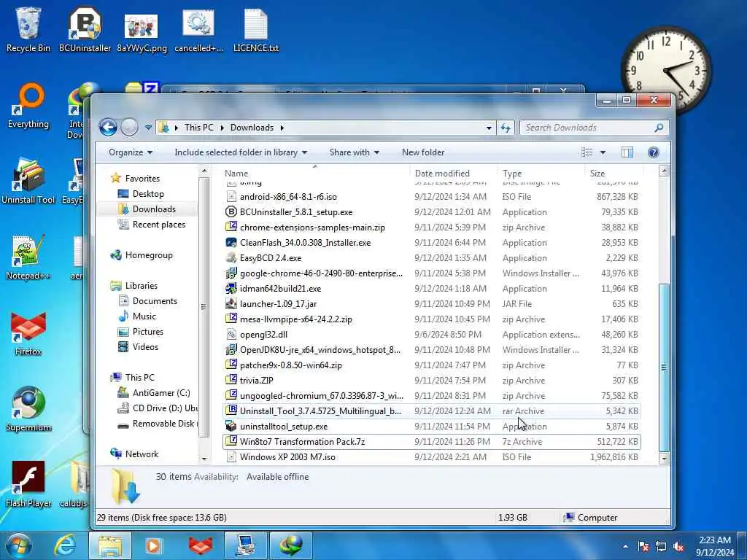Select Windows XP 2003 M7.iso file
747x560 pixels.
pyautogui.click(x=432, y=456)
